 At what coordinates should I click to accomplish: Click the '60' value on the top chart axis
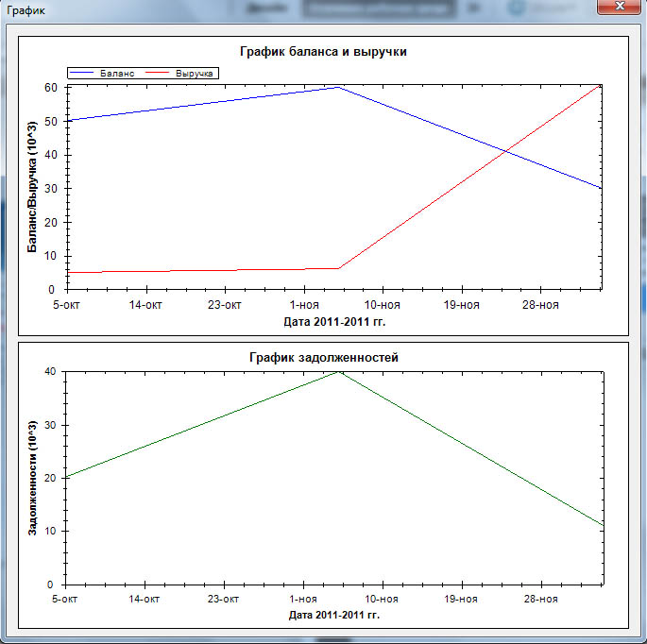tap(51, 88)
